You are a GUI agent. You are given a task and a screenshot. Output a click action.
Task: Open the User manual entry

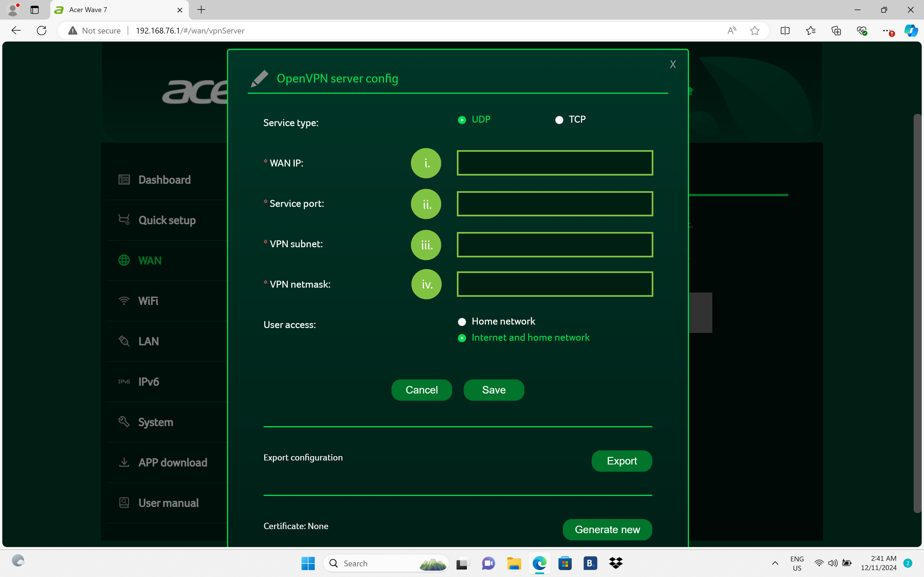coord(168,503)
